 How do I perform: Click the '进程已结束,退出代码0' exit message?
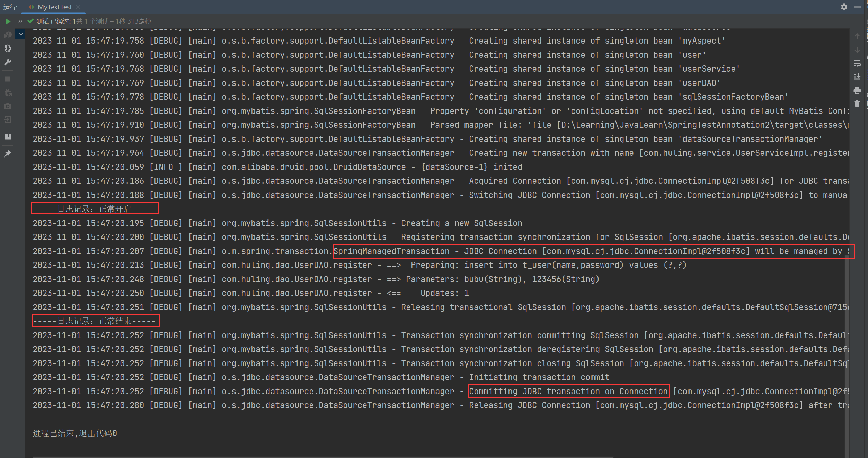75,433
